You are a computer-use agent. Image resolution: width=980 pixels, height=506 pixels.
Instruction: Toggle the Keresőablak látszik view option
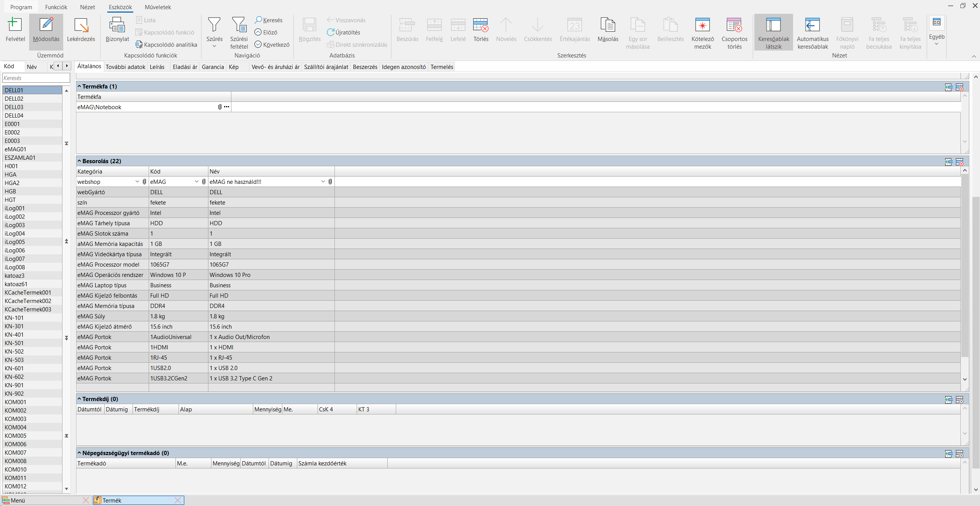pos(773,25)
